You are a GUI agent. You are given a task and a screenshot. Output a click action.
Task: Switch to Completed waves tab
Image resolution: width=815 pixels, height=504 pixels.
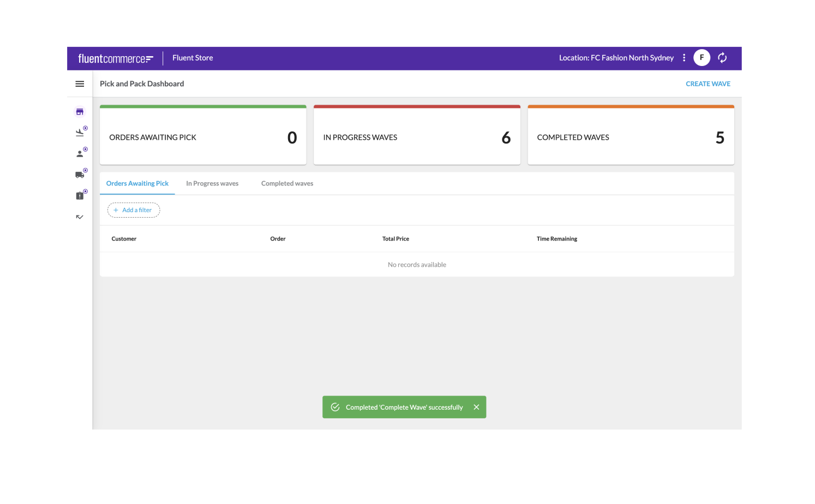[287, 184]
